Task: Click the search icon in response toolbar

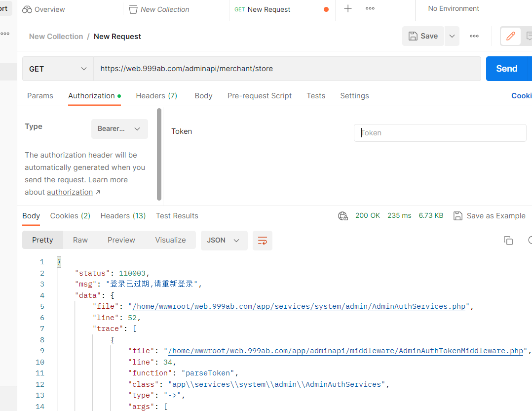Action: coord(530,241)
